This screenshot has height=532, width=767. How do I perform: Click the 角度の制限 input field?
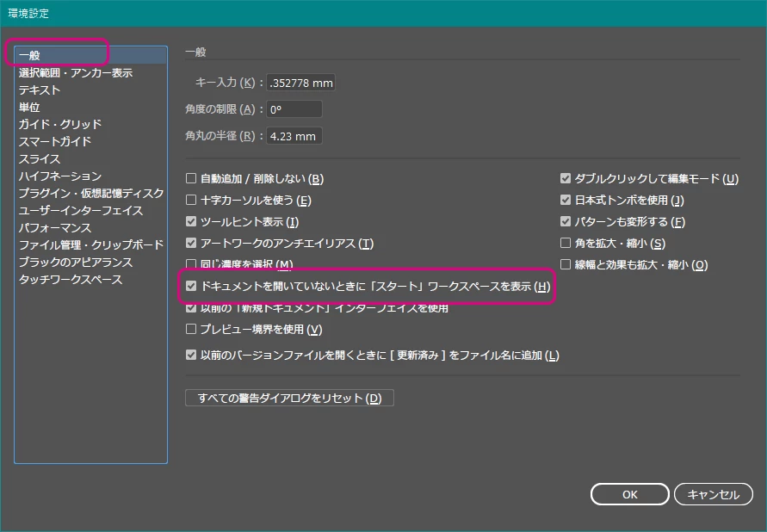pyautogui.click(x=294, y=109)
